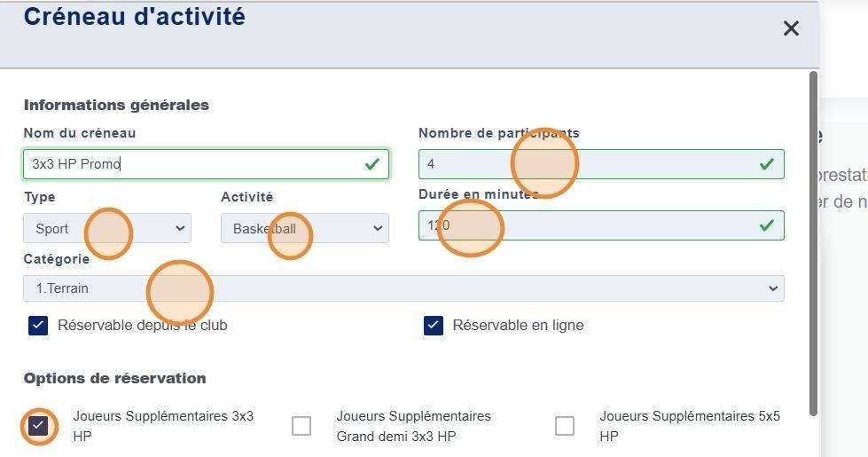Toggle the Réservable en ligne checkbox
The width and height of the screenshot is (868, 457).
point(433,326)
